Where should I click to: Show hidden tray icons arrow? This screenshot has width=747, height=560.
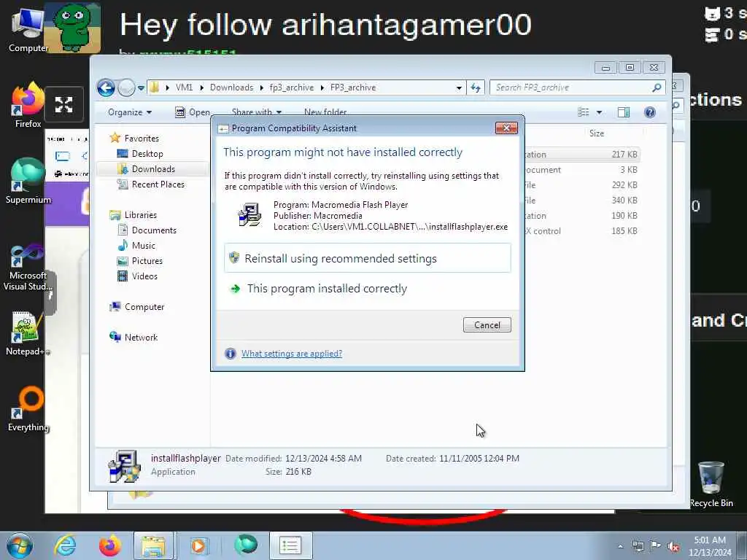point(620,546)
